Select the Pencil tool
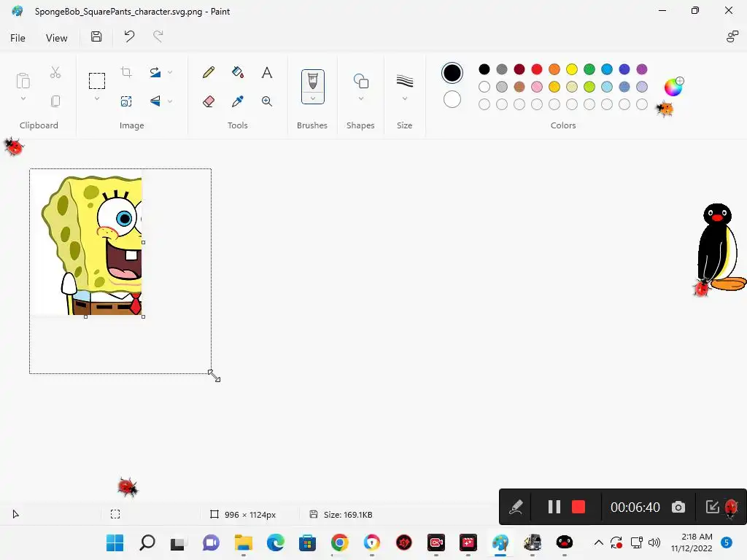This screenshot has width=747, height=560. [x=208, y=72]
